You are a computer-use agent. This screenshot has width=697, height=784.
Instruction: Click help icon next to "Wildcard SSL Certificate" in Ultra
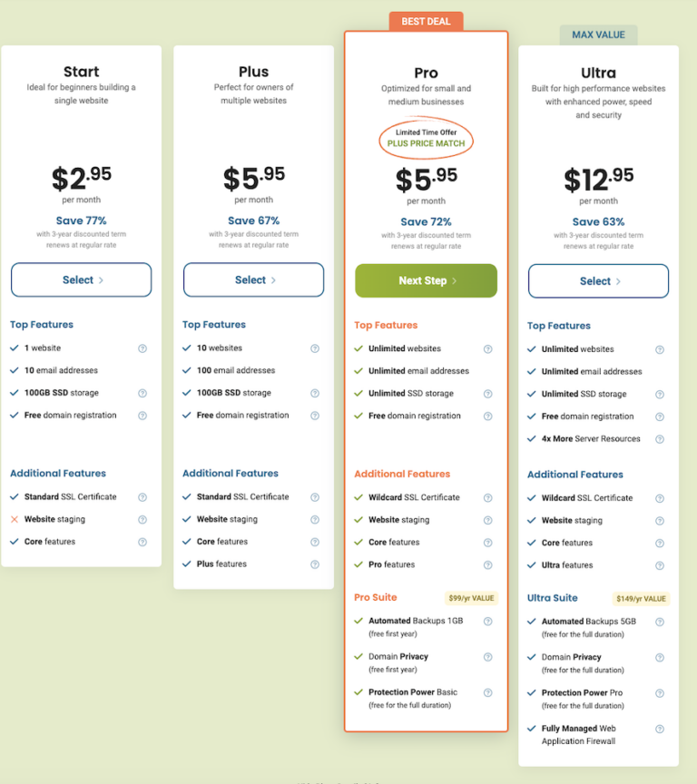point(660,497)
